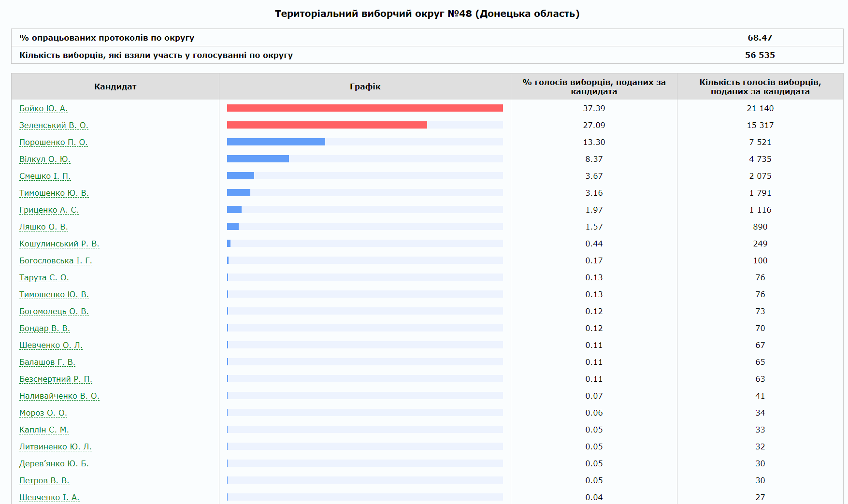The width and height of the screenshot is (848, 504).
Task: Click the percentage cell 1.57
Action: pos(594,227)
